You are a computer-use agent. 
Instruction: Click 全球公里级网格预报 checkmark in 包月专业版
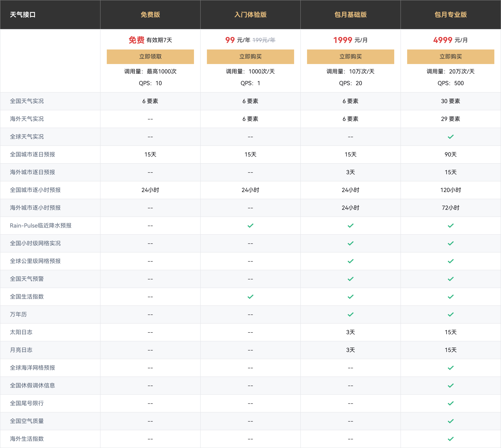[x=451, y=261]
